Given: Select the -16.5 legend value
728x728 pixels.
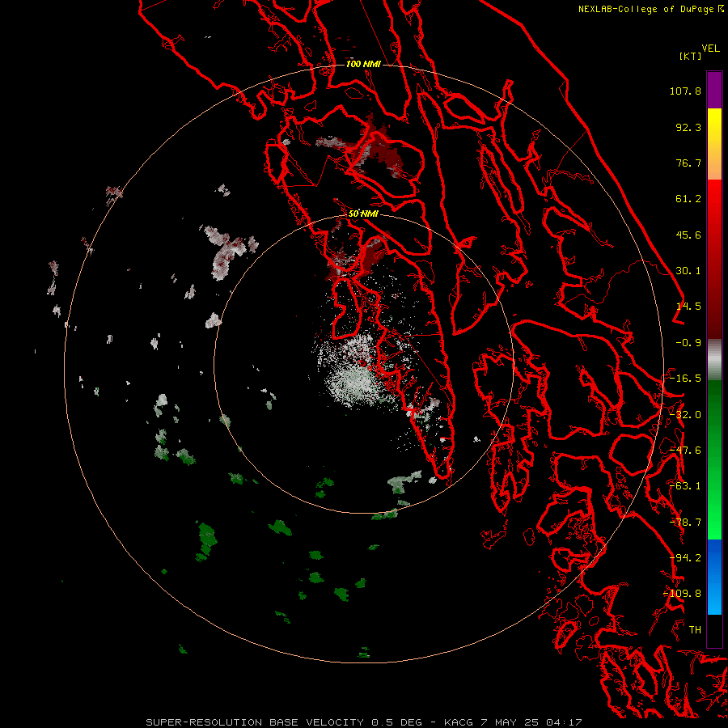Looking at the screenshot, I should point(685,379).
